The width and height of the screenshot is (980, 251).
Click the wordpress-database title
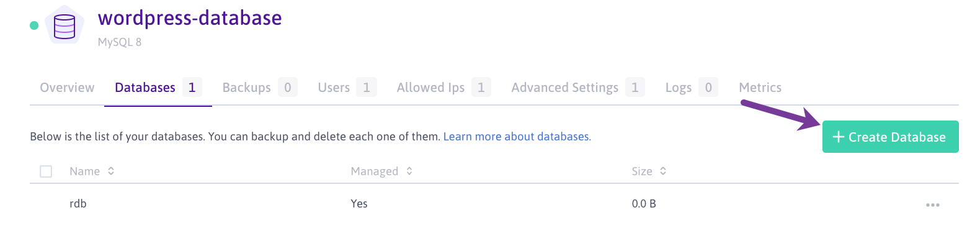click(190, 18)
